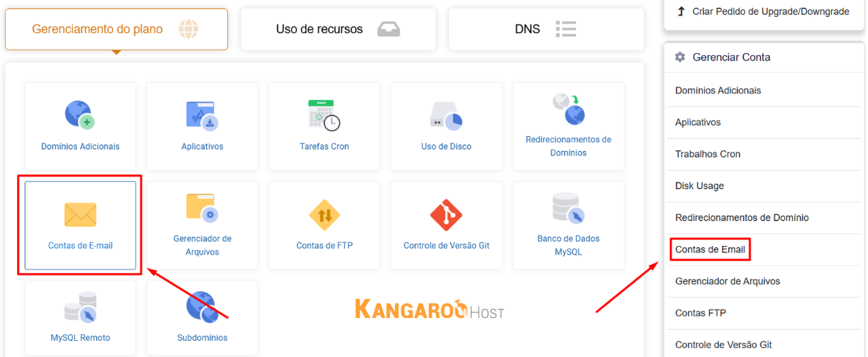Switch to Gerenciamento do plano tab
This screenshot has width=868, height=357.
(x=116, y=29)
